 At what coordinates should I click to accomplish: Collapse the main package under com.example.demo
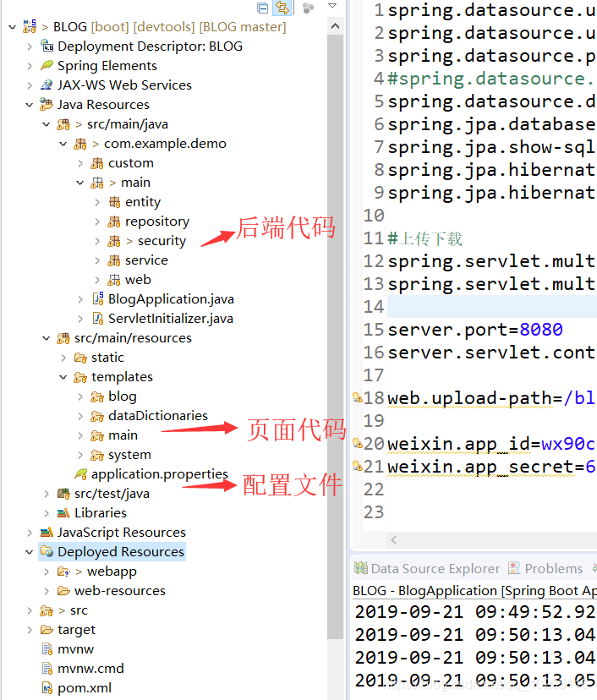[80, 183]
